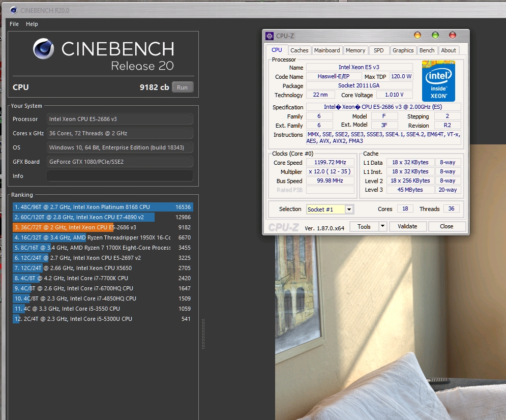The image size is (506, 420).
Task: Switch to the Graphics tab in CPU-Z
Action: [403, 50]
